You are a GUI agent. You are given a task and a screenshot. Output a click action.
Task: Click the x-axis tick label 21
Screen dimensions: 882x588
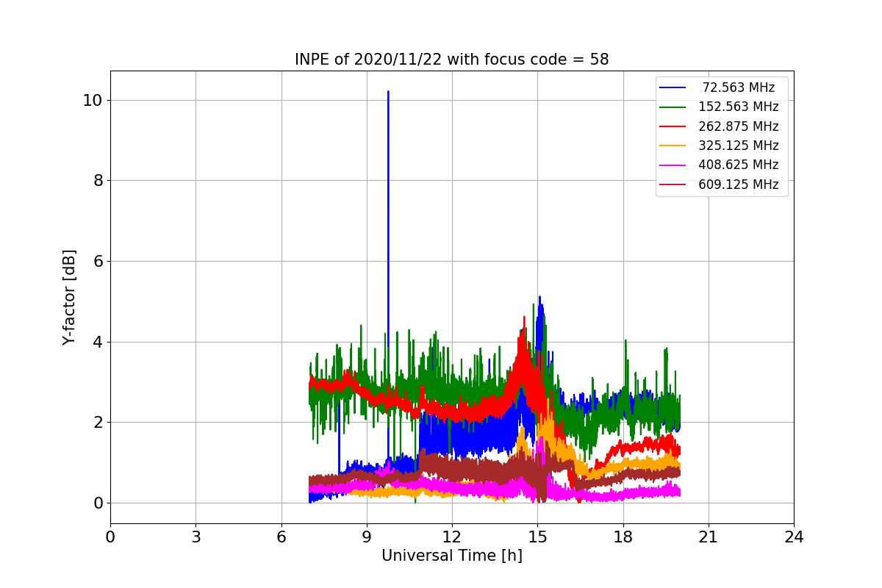tap(709, 537)
